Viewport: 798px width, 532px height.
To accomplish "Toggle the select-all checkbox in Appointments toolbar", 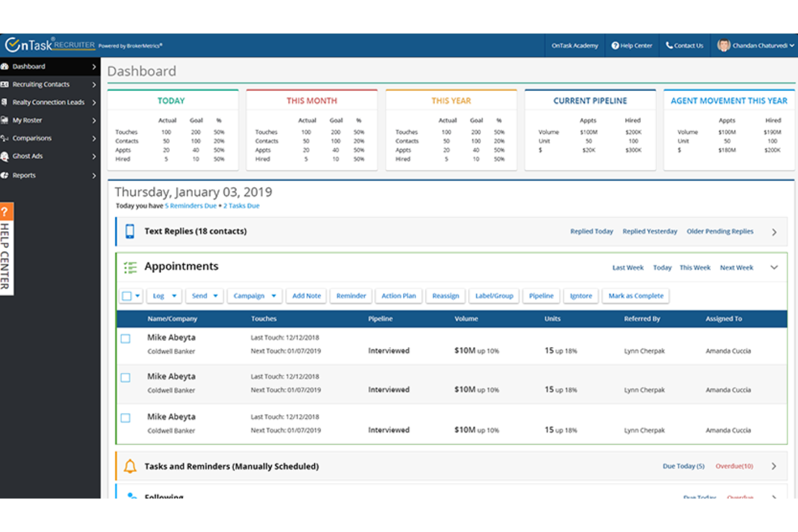I will [x=127, y=296].
